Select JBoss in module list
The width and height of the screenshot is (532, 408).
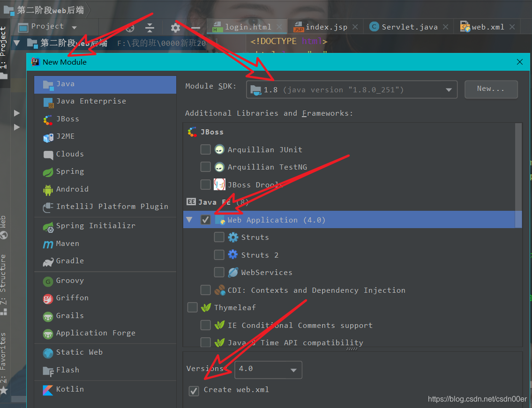105,119
